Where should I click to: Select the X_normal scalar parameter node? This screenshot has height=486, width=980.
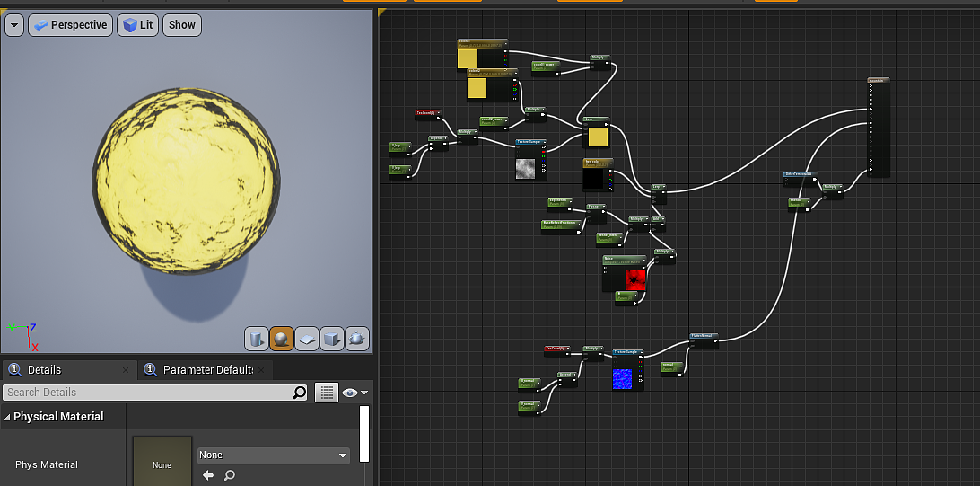[x=530, y=384]
